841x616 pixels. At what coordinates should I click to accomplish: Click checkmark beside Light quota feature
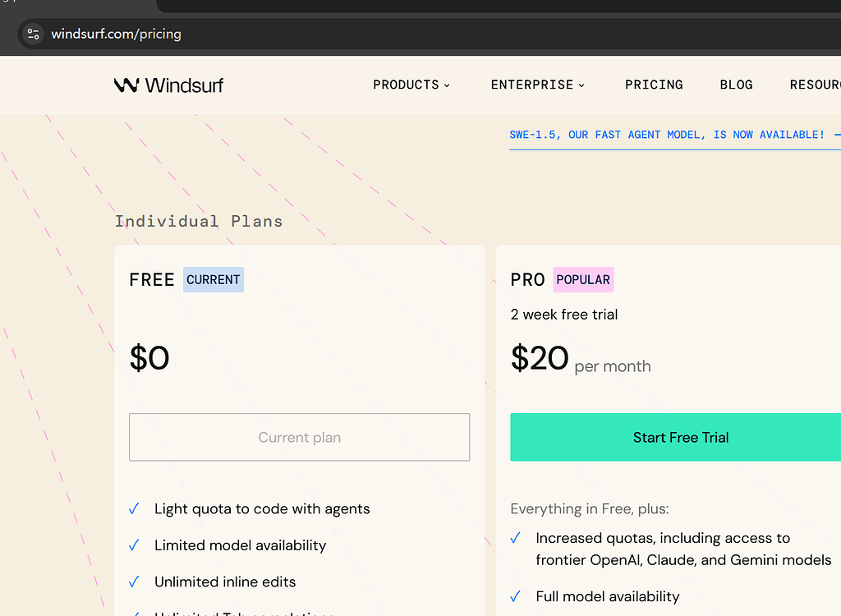134,508
